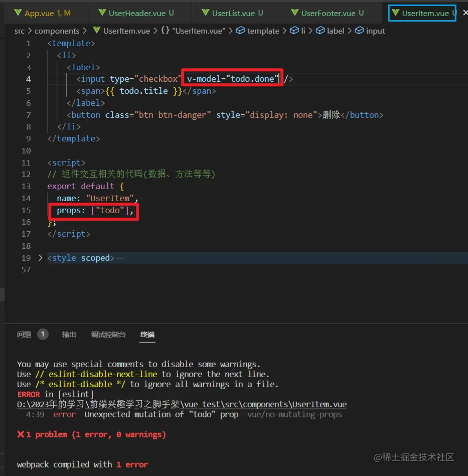Click src in the breadcrumb
468x476 pixels.
[x=20, y=31]
